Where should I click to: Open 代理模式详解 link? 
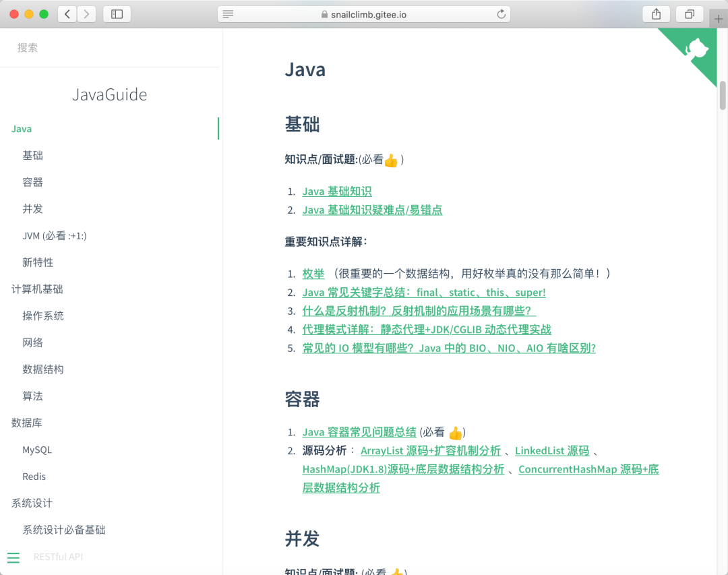[x=427, y=330]
